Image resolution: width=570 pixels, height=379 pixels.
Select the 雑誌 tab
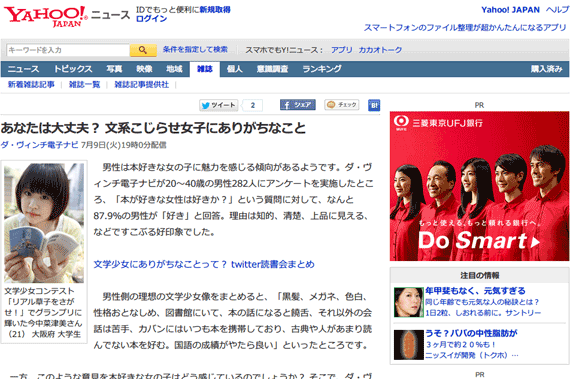tap(205, 69)
